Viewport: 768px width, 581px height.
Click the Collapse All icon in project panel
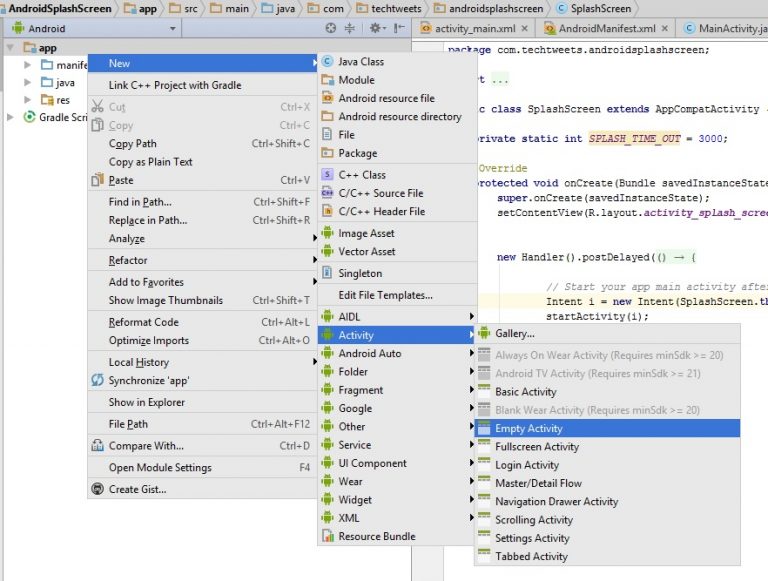coord(350,29)
